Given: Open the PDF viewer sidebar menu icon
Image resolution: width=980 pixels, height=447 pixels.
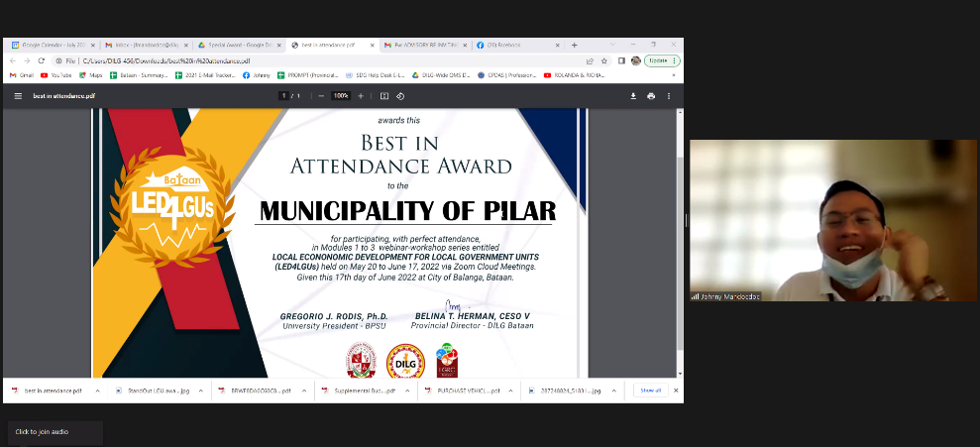Looking at the screenshot, I should point(18,96).
